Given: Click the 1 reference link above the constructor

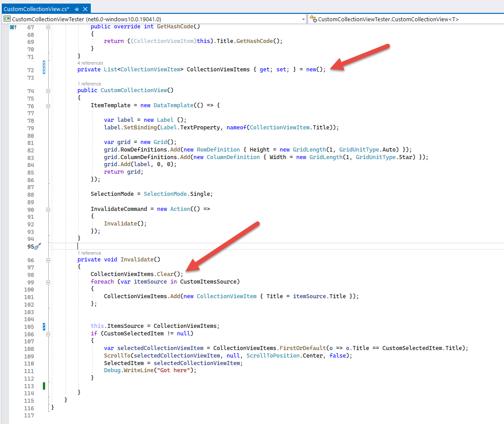Looking at the screenshot, I should tap(88, 84).
